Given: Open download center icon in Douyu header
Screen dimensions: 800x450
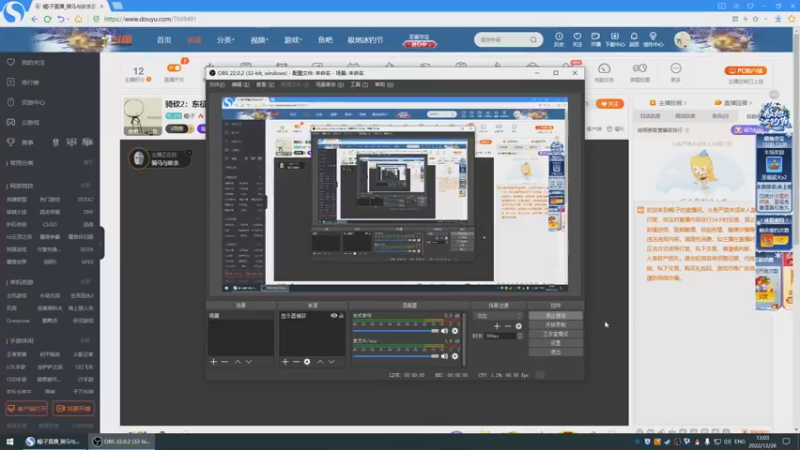Looking at the screenshot, I should (x=614, y=39).
